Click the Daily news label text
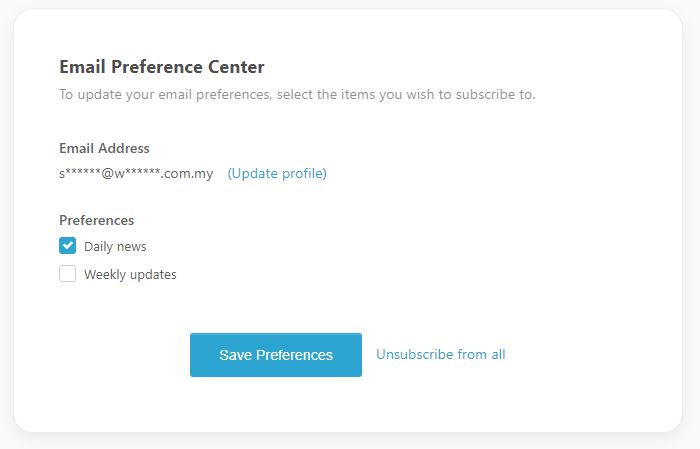The image size is (700, 449). click(115, 246)
